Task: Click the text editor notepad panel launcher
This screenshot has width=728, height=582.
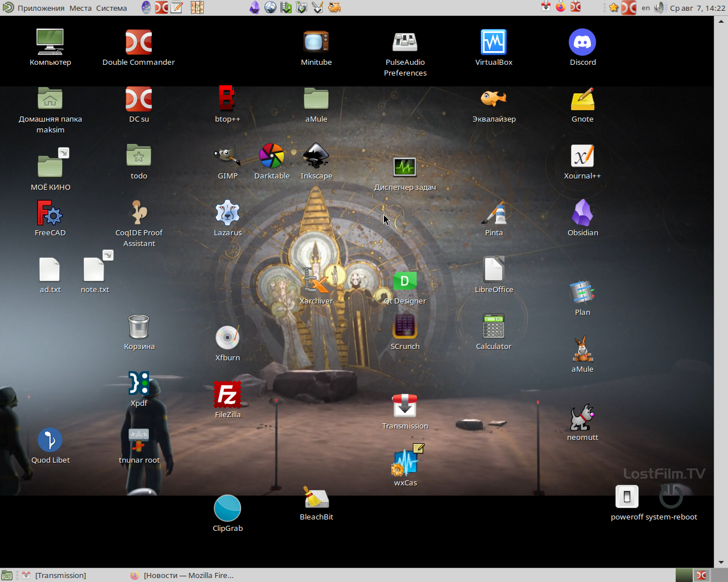Action: (x=177, y=7)
